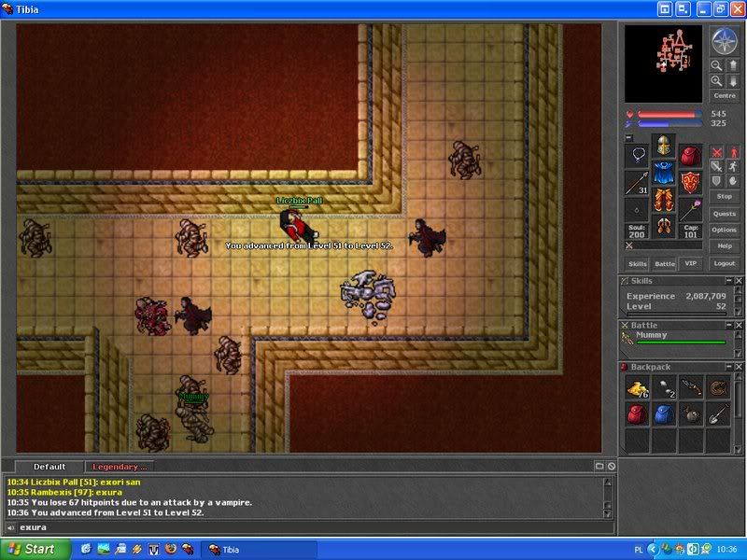Switch to the Default chat tab
The height and width of the screenshot is (560, 747).
coord(49,467)
